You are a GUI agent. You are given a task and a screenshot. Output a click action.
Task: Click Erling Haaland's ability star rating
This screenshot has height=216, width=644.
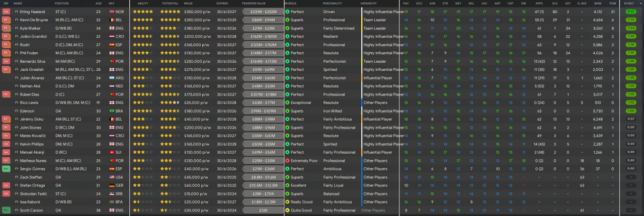pos(143,12)
